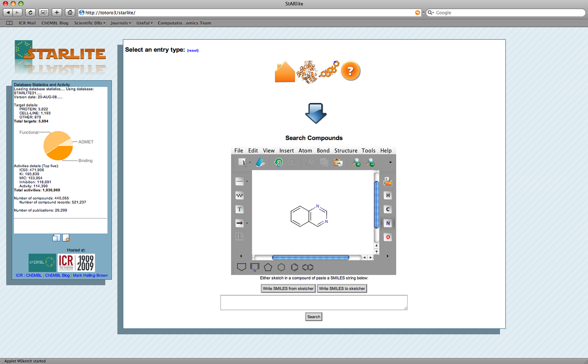Choose the protein target entry icon

[307, 72]
